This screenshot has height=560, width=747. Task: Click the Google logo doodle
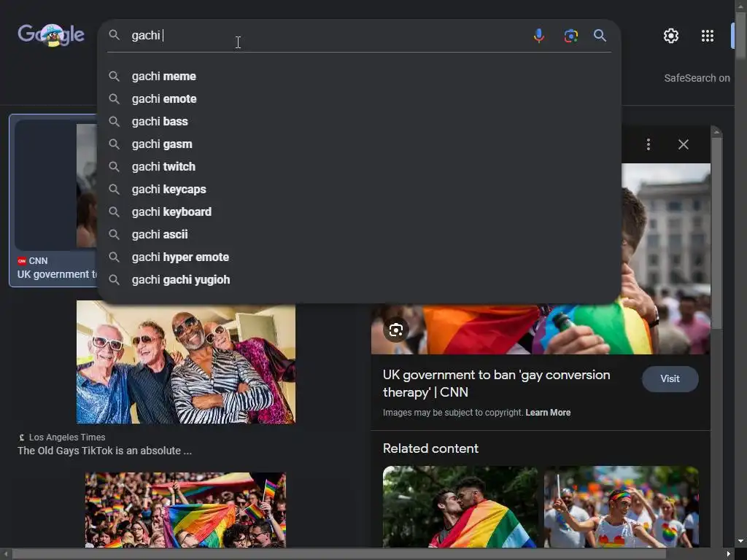(51, 35)
